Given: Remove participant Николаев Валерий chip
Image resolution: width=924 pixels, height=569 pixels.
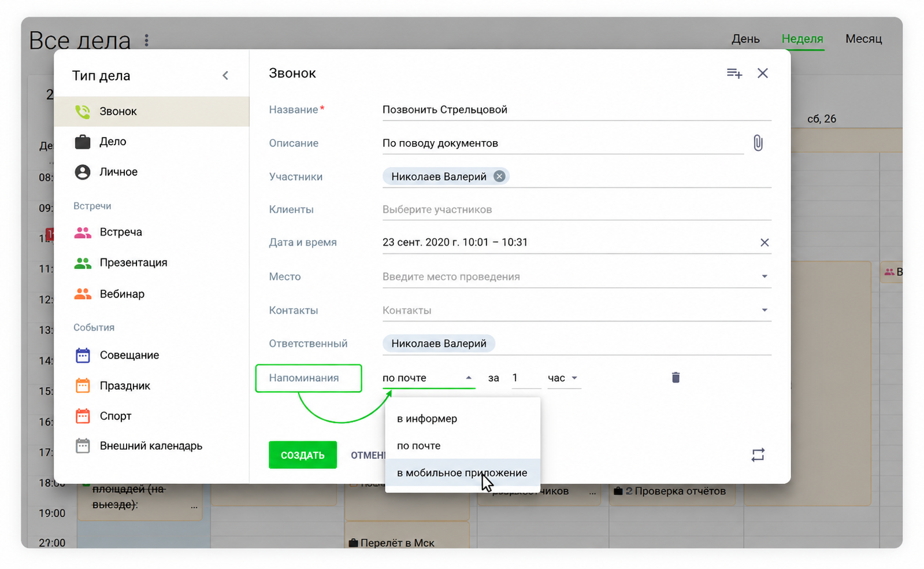Looking at the screenshot, I should [x=499, y=176].
